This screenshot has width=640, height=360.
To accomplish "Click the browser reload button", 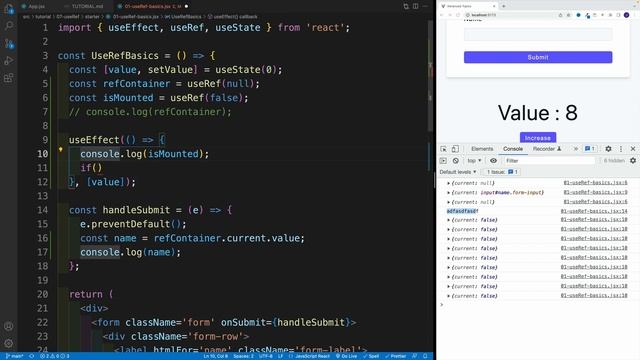I will pos(458,15).
